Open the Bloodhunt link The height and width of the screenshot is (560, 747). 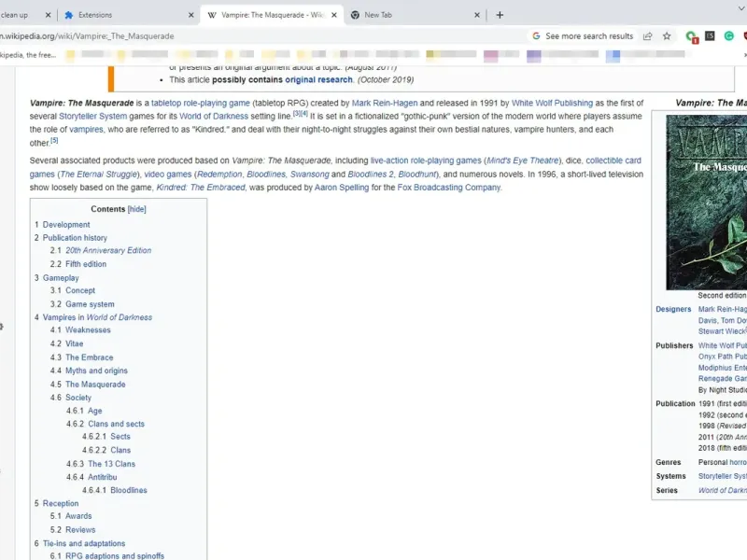[416, 175]
